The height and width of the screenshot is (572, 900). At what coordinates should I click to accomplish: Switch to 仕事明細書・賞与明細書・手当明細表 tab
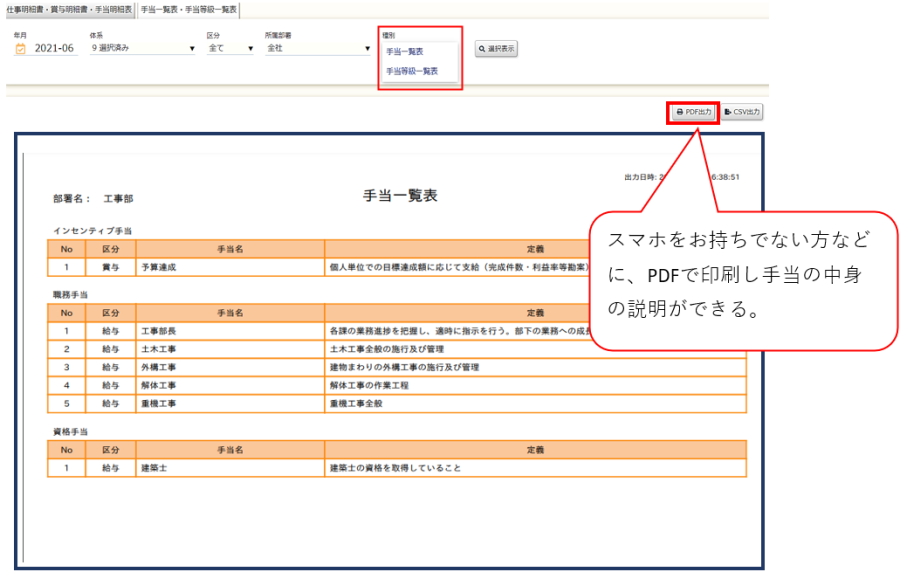point(68,9)
